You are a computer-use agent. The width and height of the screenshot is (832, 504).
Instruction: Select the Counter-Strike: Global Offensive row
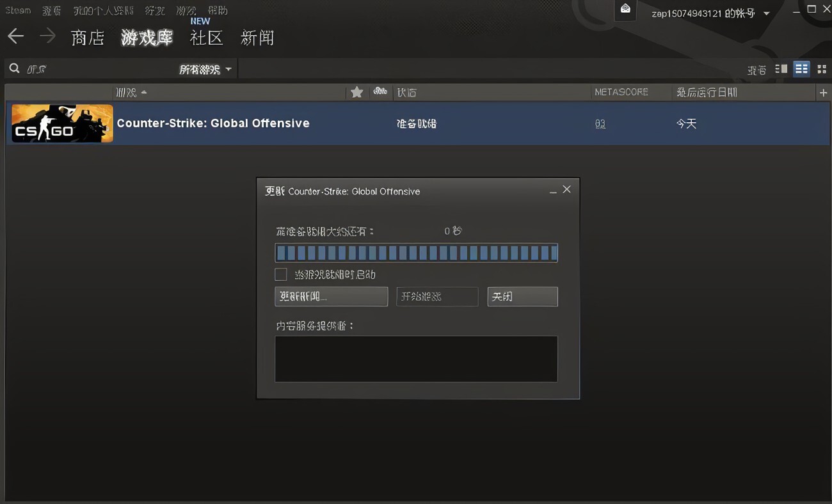419,123
